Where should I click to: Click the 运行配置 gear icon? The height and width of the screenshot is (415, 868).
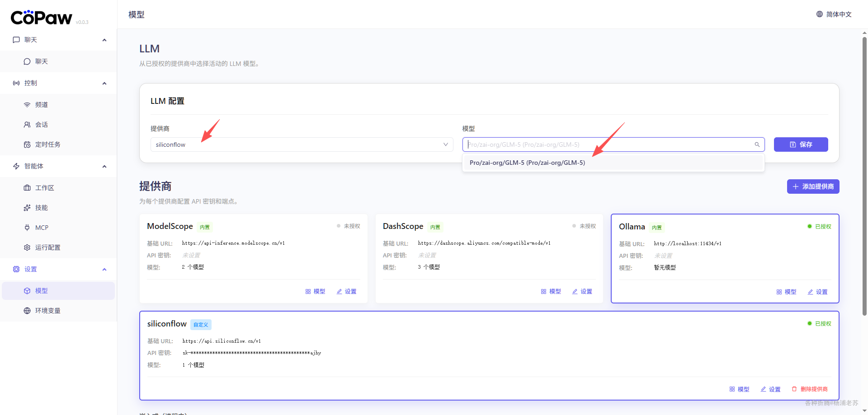tap(27, 247)
